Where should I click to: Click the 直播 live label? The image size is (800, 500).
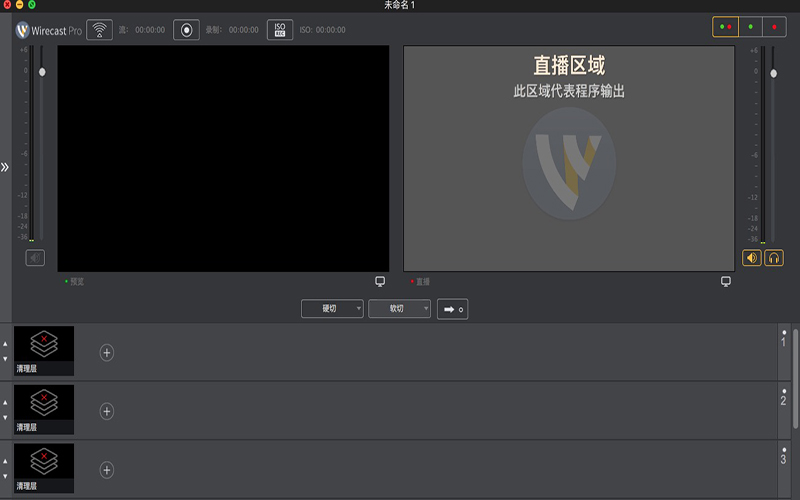pos(423,282)
